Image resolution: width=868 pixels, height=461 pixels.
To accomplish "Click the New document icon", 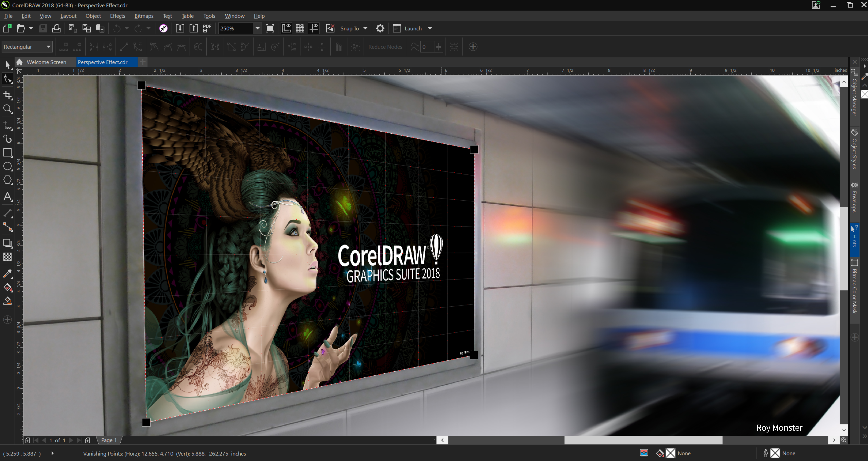I will click(7, 28).
